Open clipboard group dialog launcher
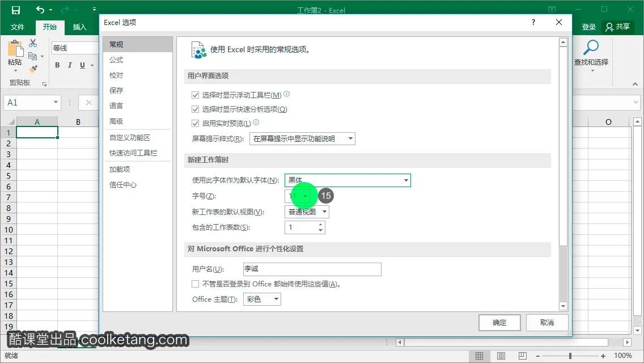644x363 pixels. click(44, 84)
